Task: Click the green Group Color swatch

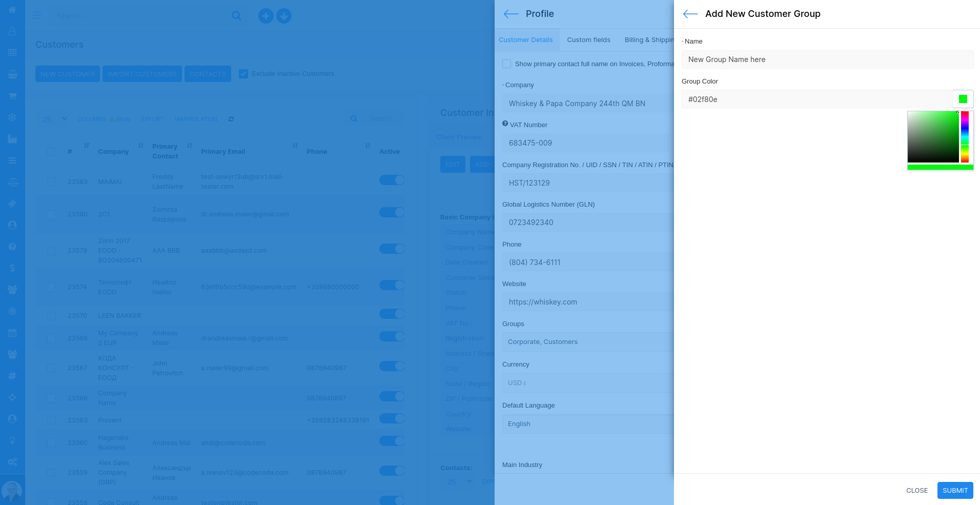Action: (x=963, y=99)
